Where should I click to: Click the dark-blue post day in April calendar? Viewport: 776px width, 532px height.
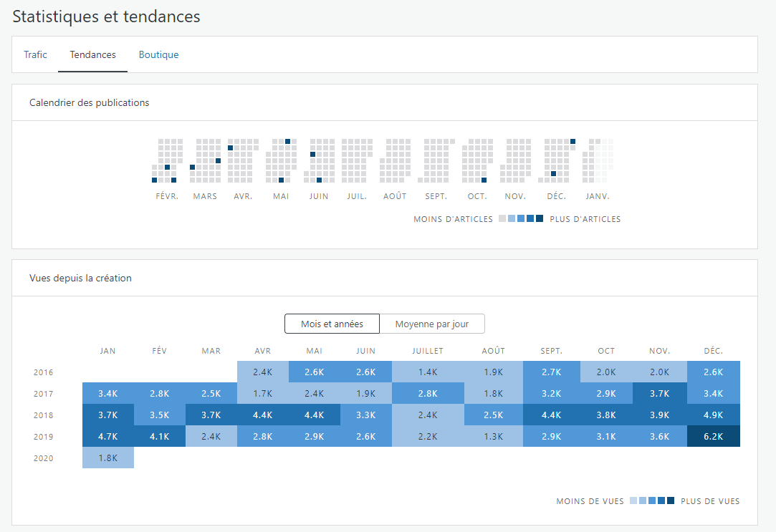[x=230, y=147]
